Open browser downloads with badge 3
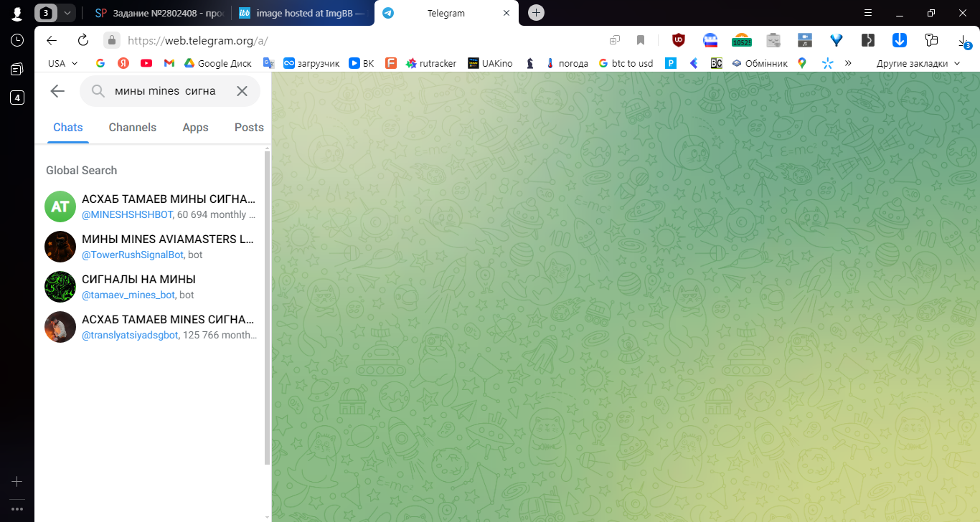 tap(963, 41)
